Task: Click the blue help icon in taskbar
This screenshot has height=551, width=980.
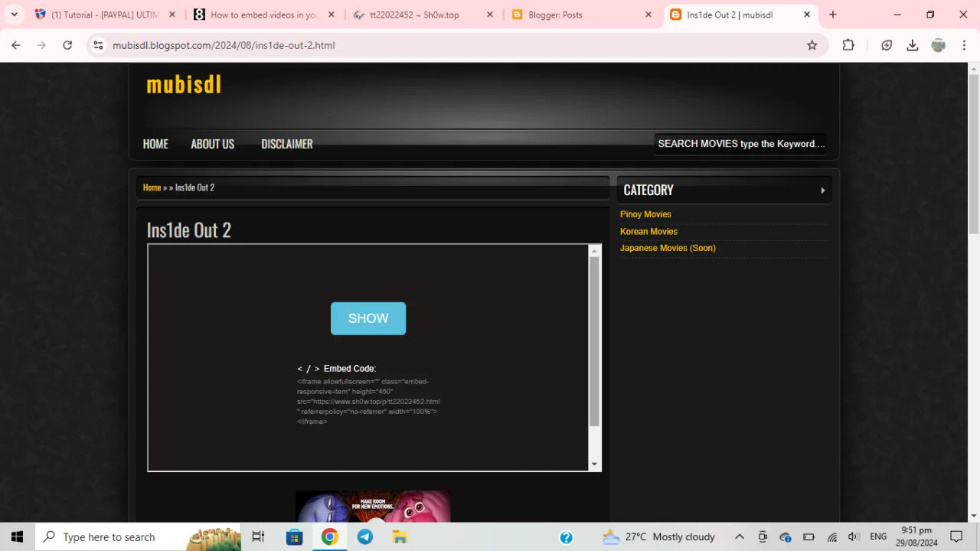Action: [567, 537]
